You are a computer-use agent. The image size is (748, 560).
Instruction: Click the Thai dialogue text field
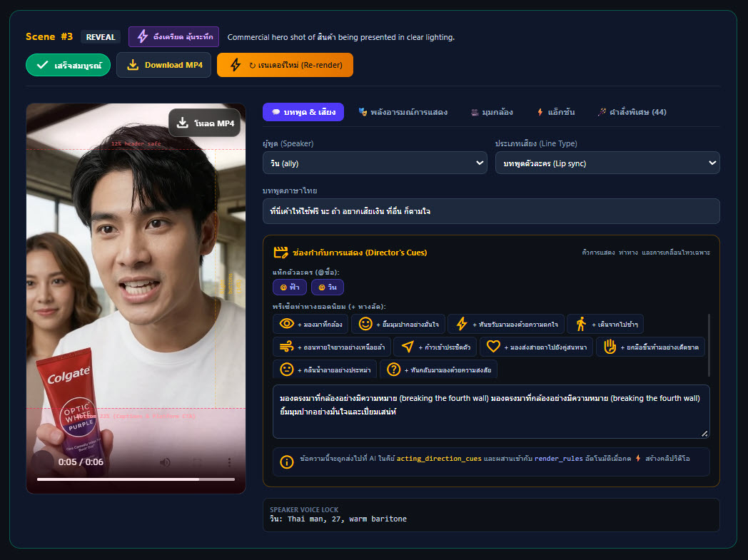(491, 211)
